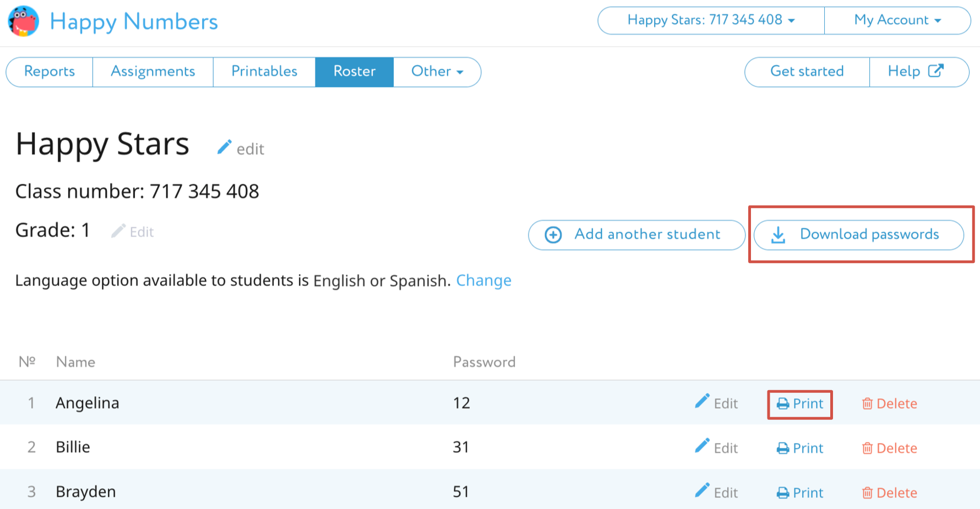Click the pencil icon for Brayden's row

click(x=702, y=490)
